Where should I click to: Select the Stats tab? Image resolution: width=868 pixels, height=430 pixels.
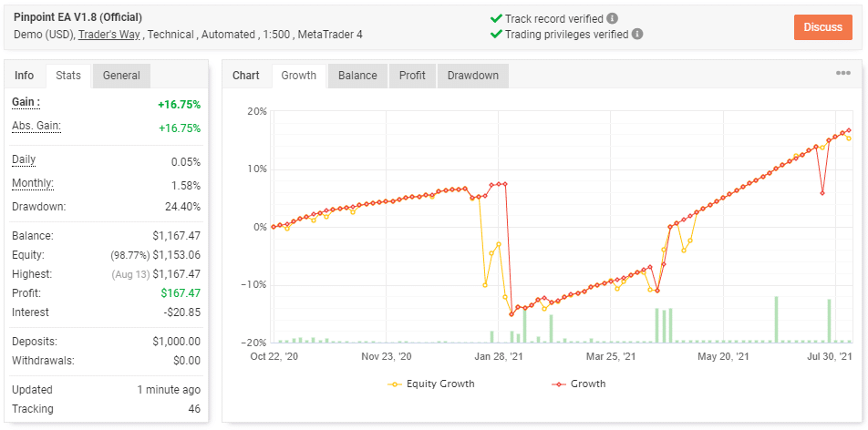point(68,76)
